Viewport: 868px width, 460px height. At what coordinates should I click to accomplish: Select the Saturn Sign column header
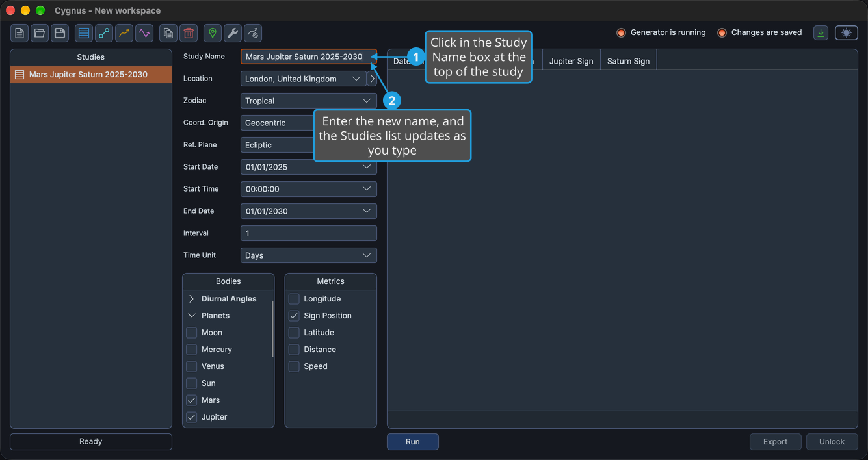coord(629,61)
